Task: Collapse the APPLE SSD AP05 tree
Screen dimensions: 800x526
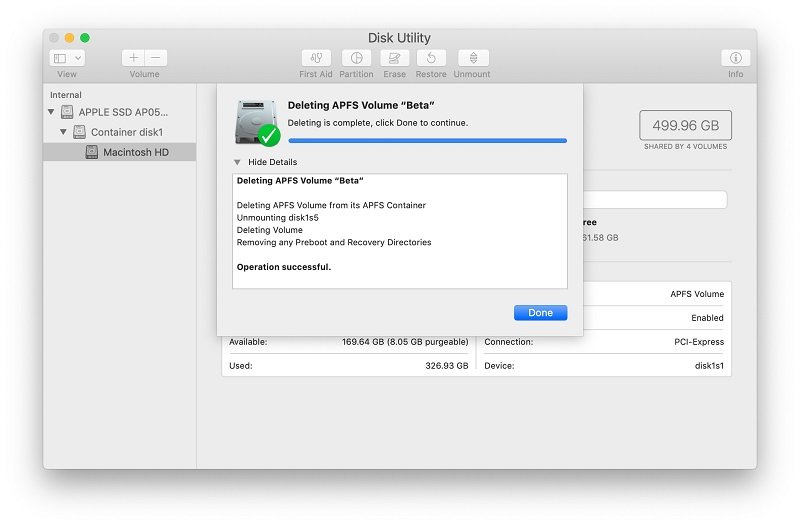Action: pyautogui.click(x=51, y=112)
